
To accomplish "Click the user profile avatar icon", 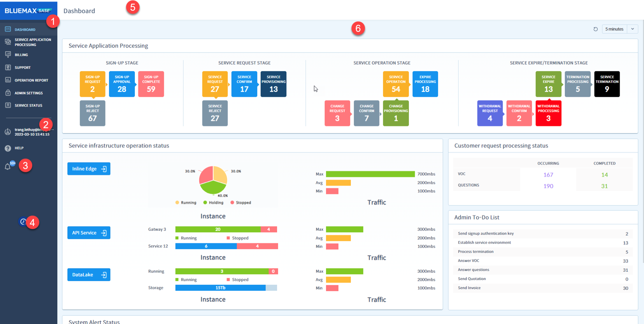I will pos(8,132).
